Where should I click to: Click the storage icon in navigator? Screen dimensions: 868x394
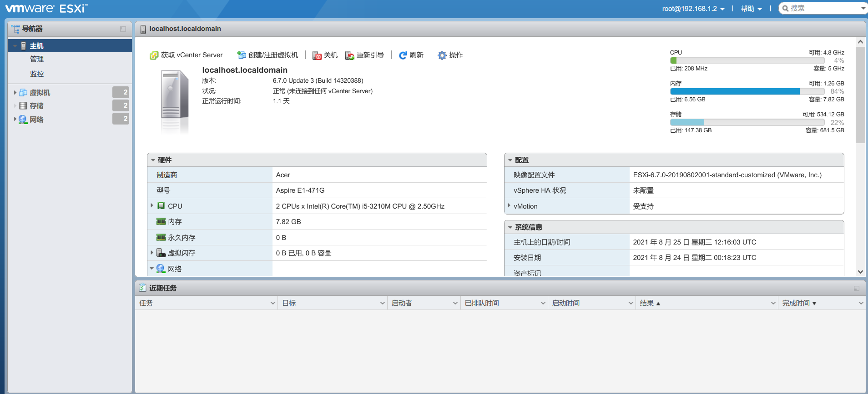[x=23, y=106]
